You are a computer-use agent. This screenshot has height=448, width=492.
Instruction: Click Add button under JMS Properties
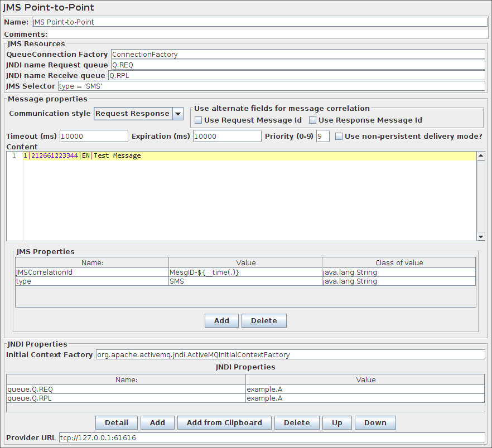tap(221, 321)
